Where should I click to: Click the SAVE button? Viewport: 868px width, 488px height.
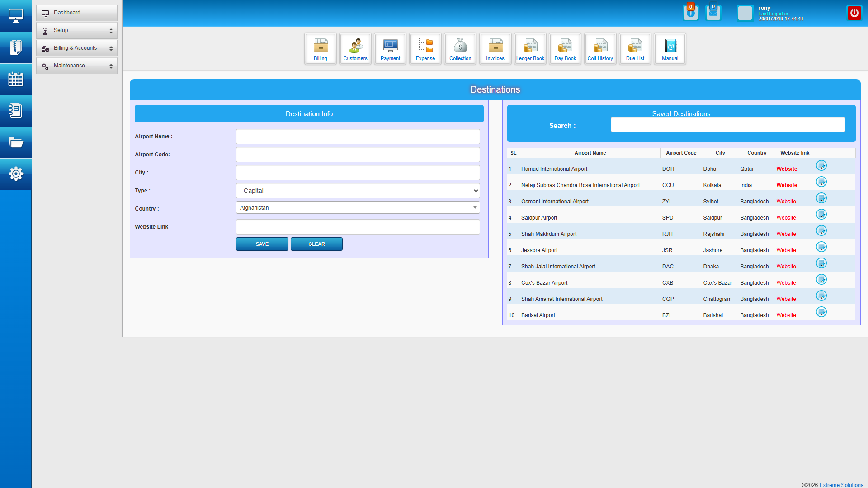[262, 244]
